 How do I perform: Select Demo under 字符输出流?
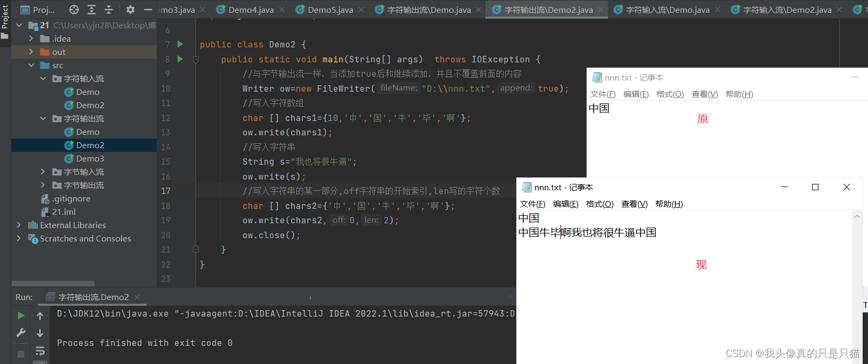point(87,132)
